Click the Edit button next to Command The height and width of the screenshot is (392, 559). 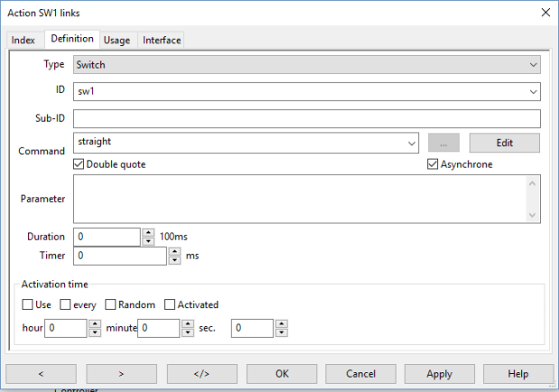tap(504, 143)
